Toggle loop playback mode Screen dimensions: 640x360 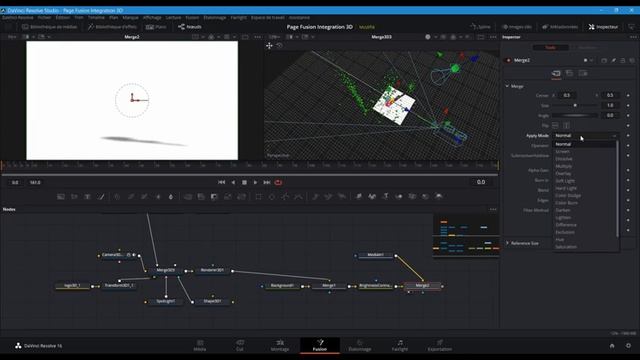278,182
